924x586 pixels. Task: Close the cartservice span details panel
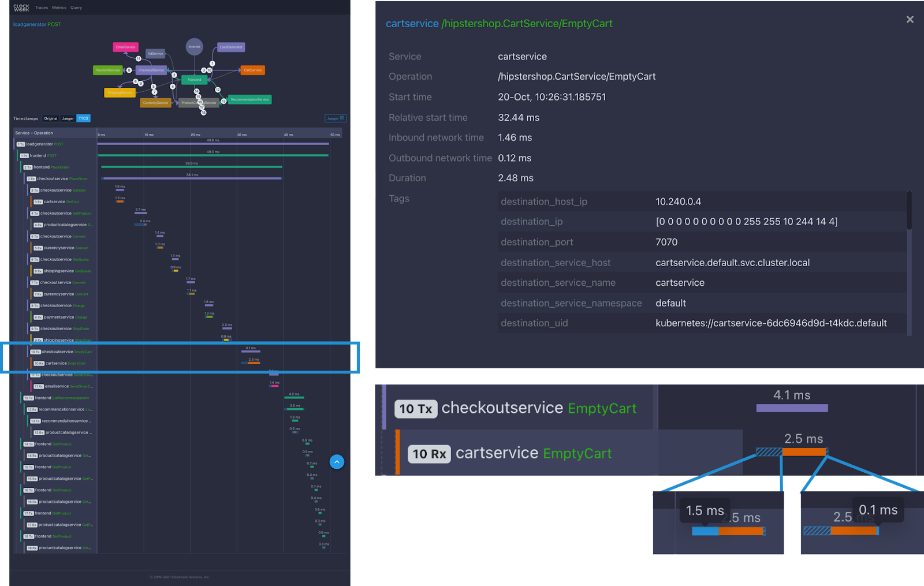pos(910,20)
